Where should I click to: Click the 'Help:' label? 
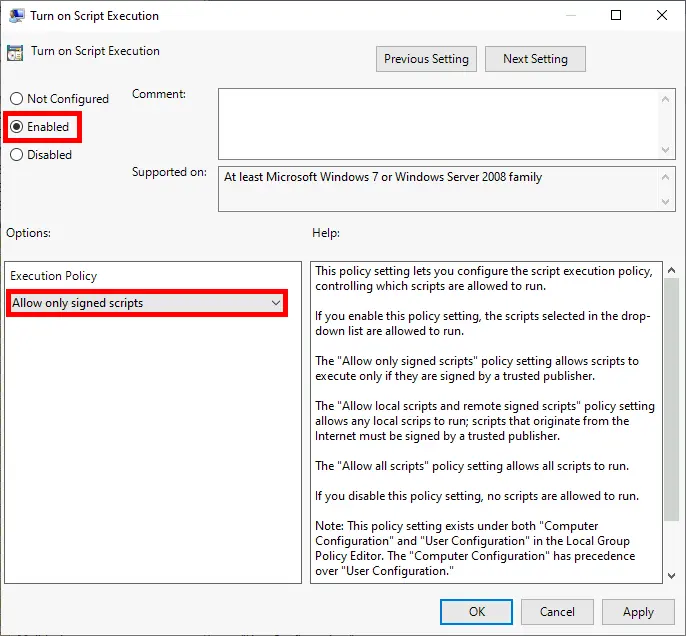coord(326,233)
